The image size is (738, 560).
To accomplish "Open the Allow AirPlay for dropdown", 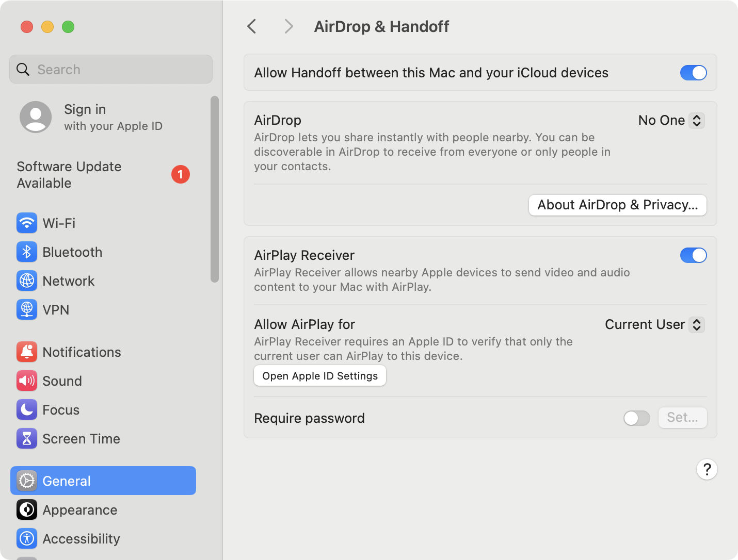I will click(x=655, y=324).
